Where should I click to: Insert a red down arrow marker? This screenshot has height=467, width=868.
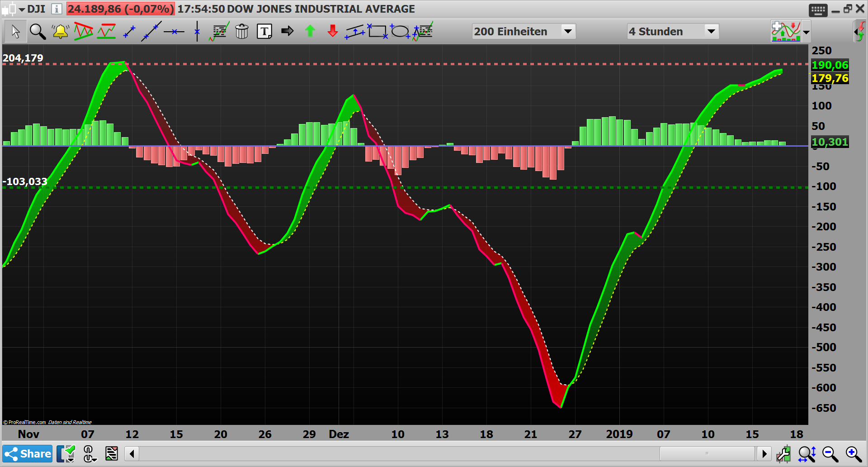[x=333, y=31]
